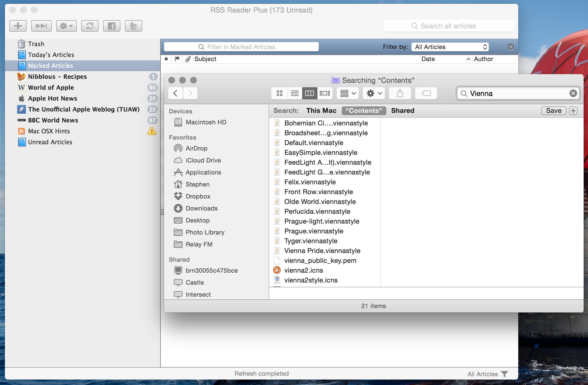Viewport: 588px width, 385px height.
Task: Click the Refresh Articles icon
Action: point(90,26)
